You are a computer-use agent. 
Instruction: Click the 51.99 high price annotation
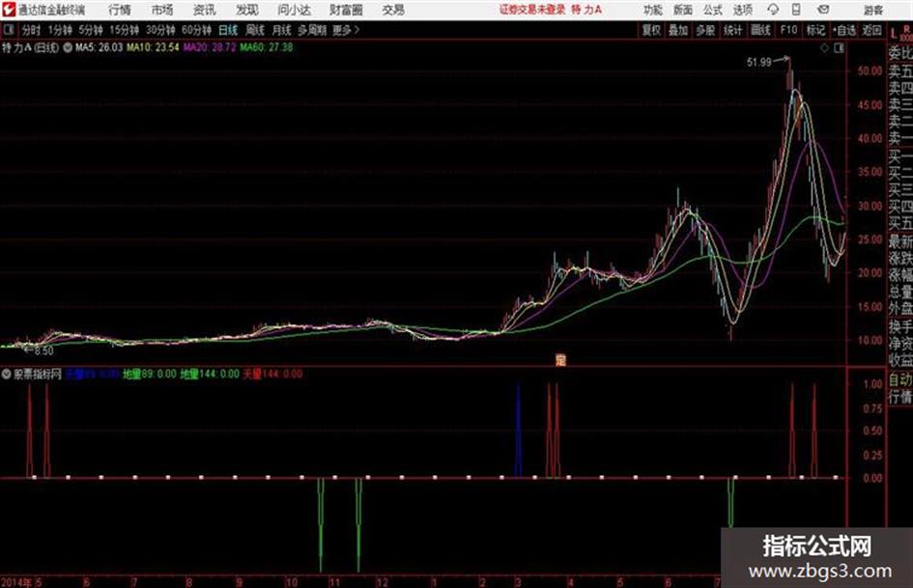click(x=758, y=62)
